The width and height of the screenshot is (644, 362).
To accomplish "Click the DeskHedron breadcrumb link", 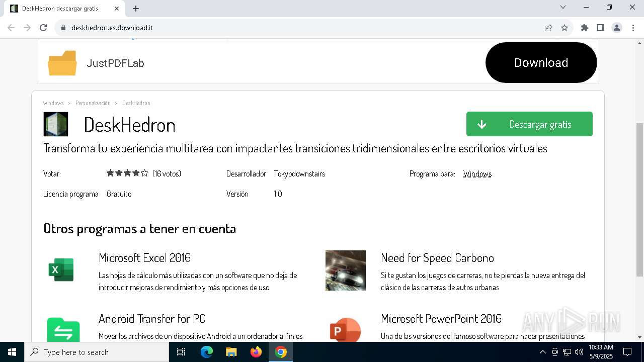I will (x=136, y=103).
